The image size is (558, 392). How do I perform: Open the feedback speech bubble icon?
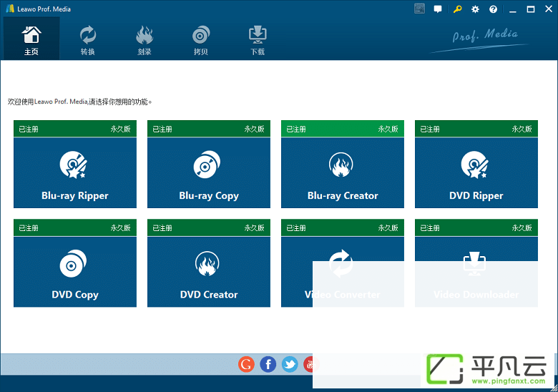[438, 9]
